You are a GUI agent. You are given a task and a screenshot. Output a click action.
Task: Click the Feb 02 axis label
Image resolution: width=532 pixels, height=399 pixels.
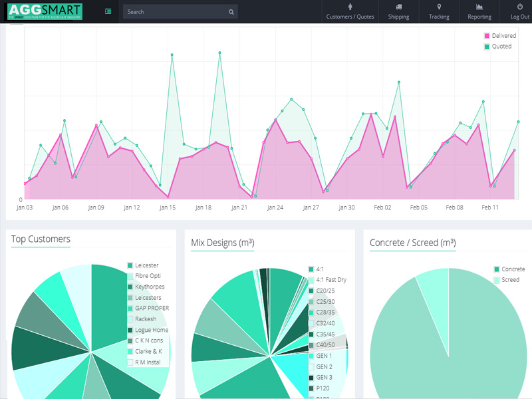[x=382, y=207]
